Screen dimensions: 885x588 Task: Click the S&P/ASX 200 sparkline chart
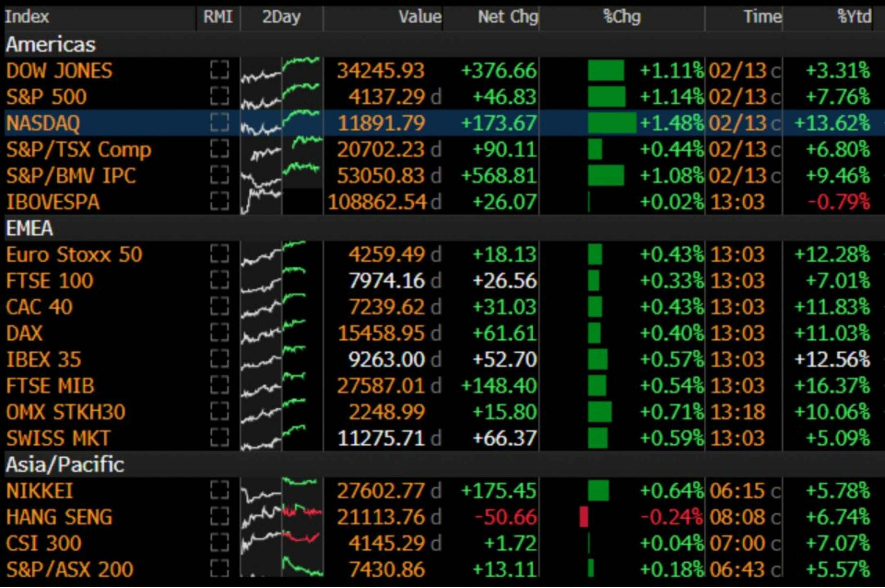pos(281,569)
